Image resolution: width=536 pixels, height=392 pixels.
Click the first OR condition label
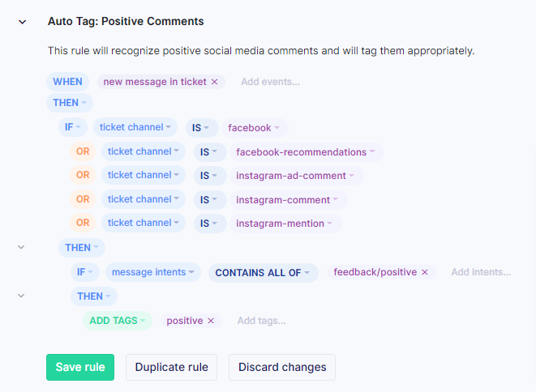83,151
